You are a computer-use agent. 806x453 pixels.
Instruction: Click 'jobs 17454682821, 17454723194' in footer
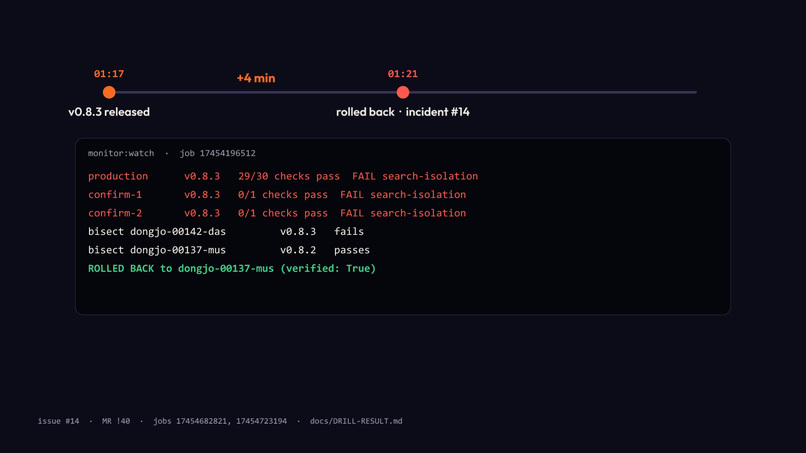pyautogui.click(x=220, y=421)
